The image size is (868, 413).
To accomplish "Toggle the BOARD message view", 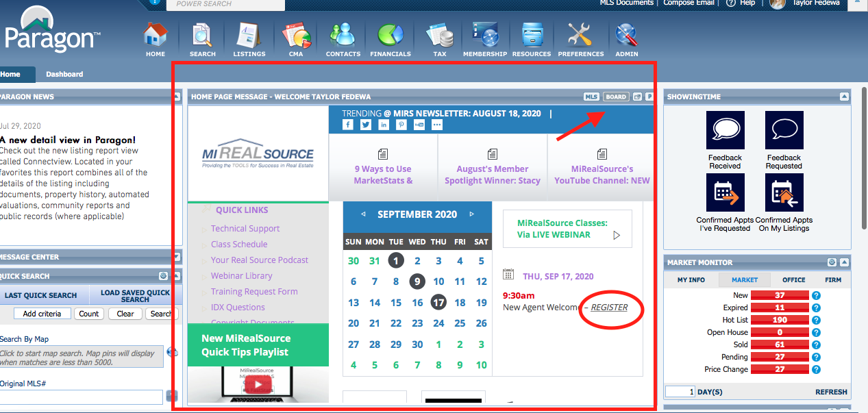I will pyautogui.click(x=616, y=97).
